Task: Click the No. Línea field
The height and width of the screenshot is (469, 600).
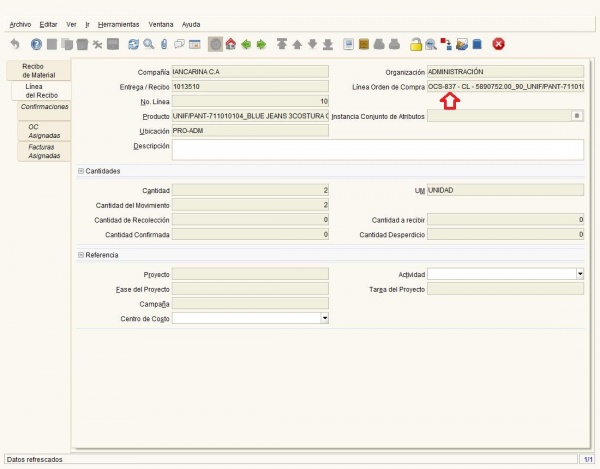Action: [x=250, y=101]
